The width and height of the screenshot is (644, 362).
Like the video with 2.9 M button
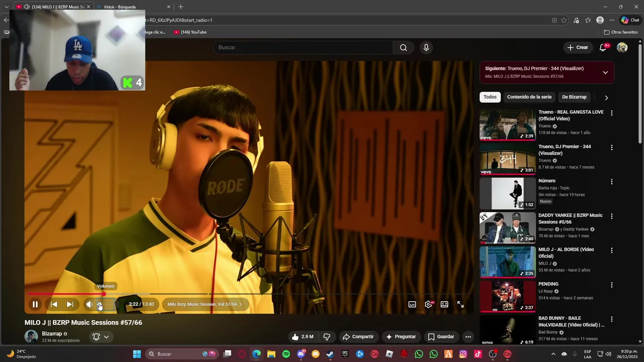pos(302,337)
